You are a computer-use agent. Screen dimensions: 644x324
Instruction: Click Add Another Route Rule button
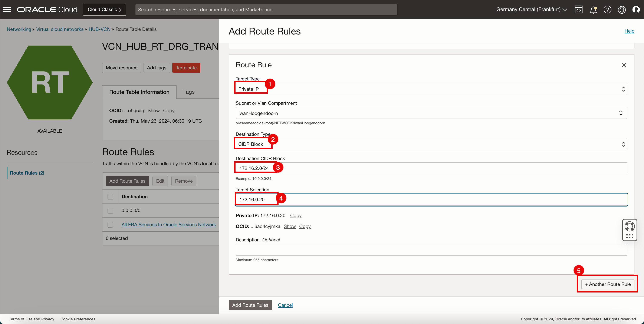608,284
